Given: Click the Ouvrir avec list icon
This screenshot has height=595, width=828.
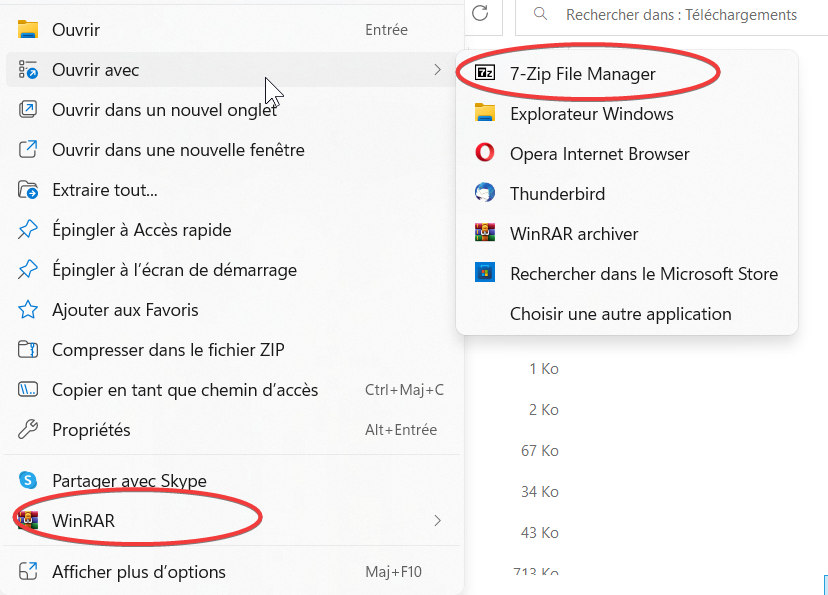Looking at the screenshot, I should 27,70.
